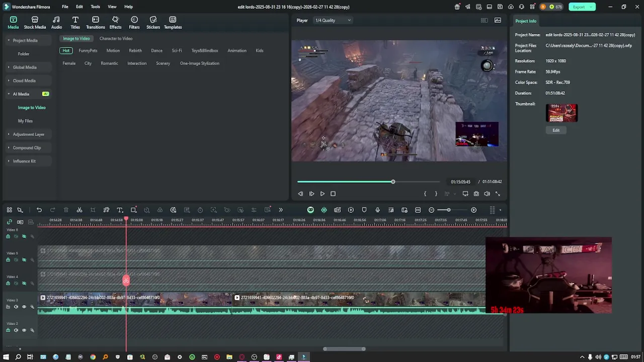Viewport: 644px width, 362px height.
Task: Open the Audio library tab
Action: coord(56,23)
